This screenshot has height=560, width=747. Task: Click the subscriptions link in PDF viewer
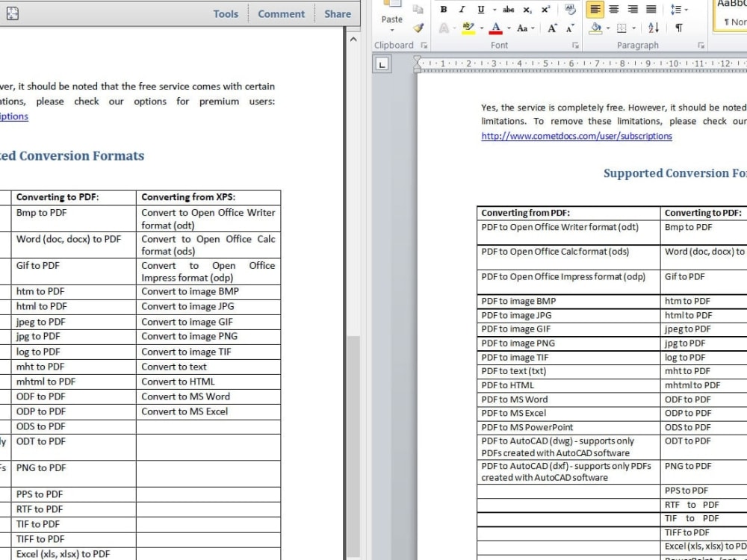click(x=13, y=116)
